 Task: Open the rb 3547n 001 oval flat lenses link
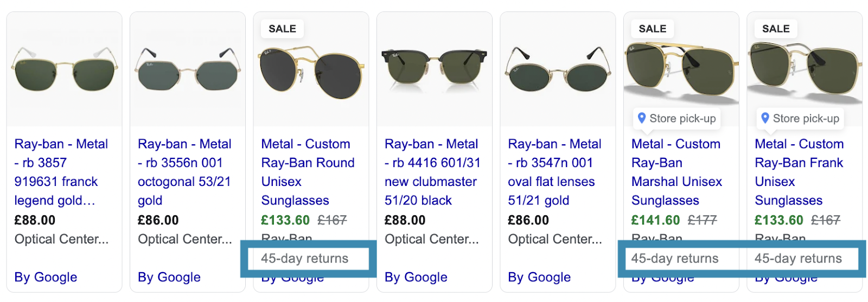pos(554,172)
